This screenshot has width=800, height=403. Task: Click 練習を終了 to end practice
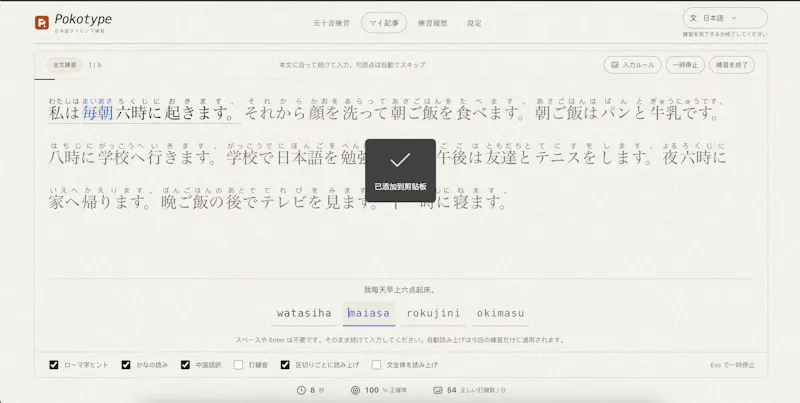pos(732,65)
